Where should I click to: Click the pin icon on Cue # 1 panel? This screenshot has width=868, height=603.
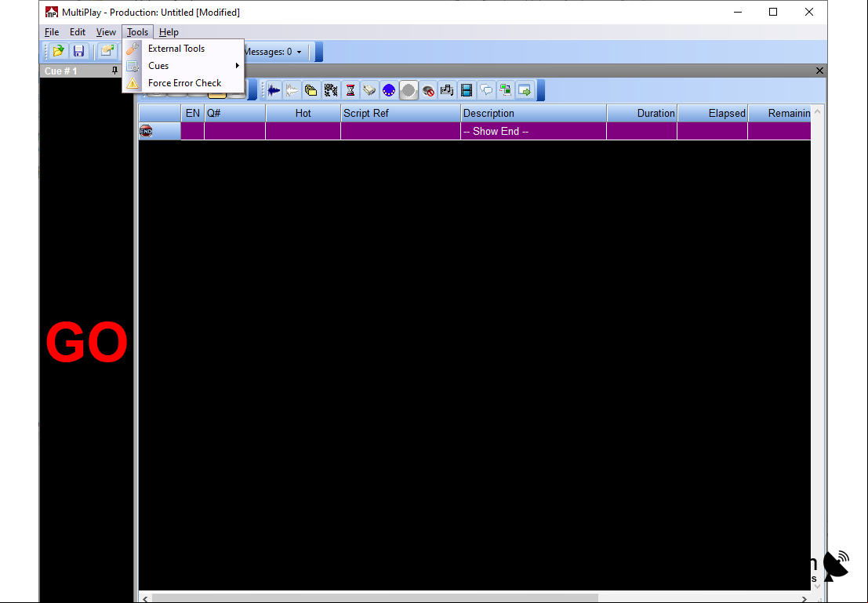click(114, 71)
